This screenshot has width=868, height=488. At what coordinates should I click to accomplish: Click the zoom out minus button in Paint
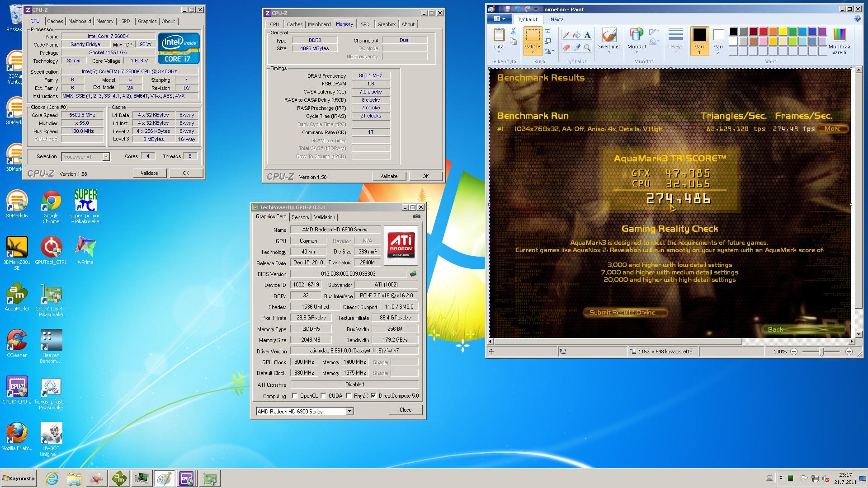coord(794,352)
